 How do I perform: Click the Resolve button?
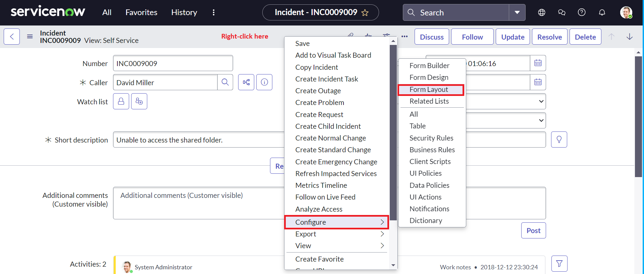pyautogui.click(x=549, y=37)
